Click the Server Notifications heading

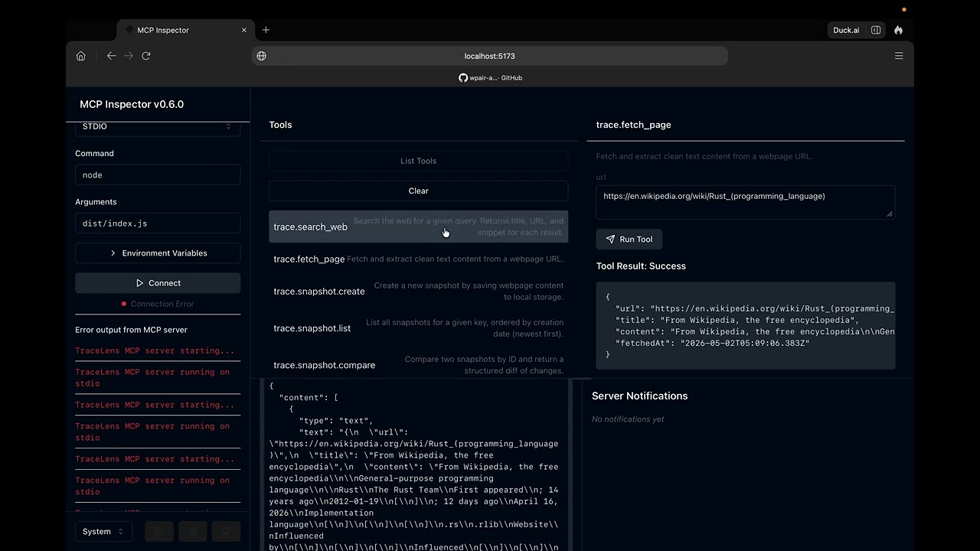coord(639,396)
